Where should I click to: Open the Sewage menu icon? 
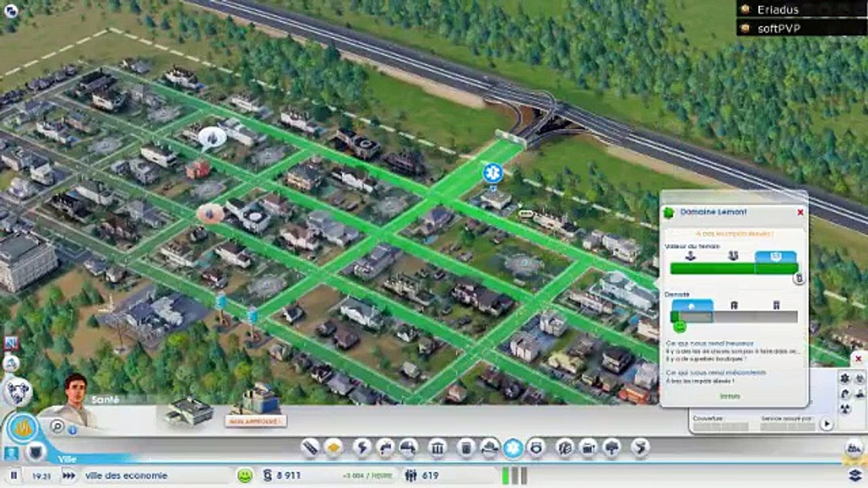pyautogui.click(x=408, y=448)
